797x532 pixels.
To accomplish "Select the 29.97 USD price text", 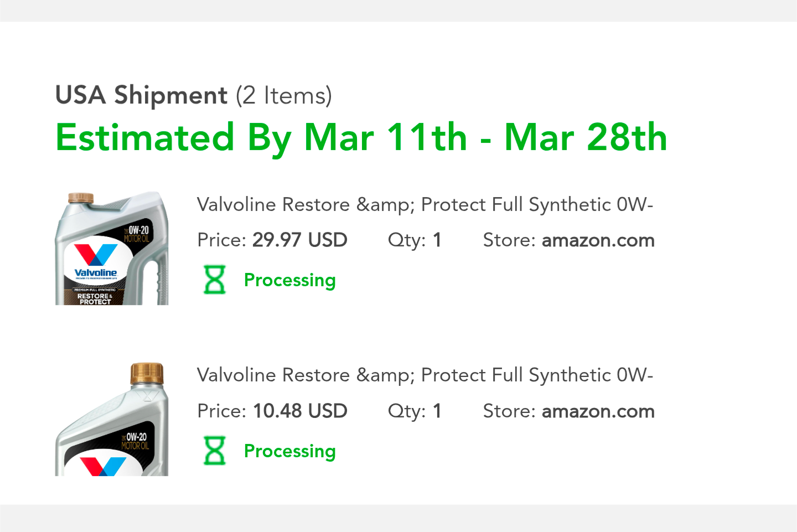I will pyautogui.click(x=300, y=240).
